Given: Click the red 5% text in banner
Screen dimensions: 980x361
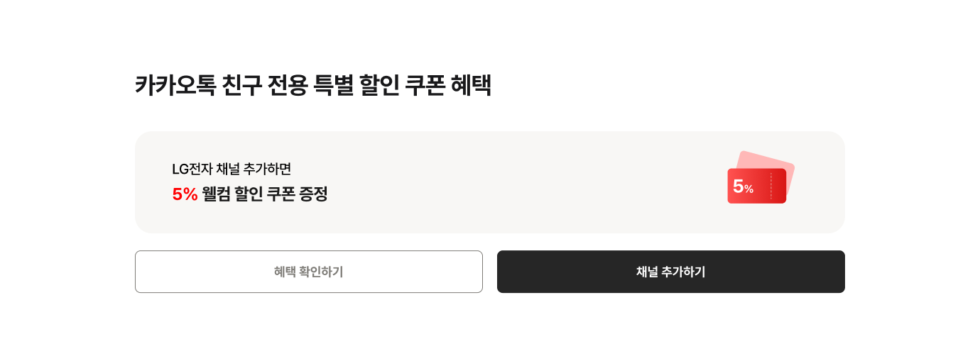Looking at the screenshot, I should click(x=185, y=194).
